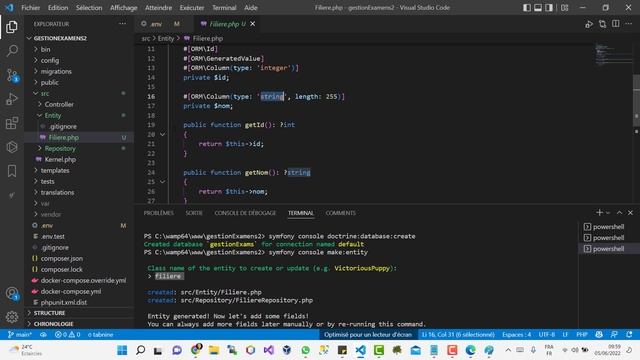Change UTF-8 encoding in status bar
640x360 pixels.
[547, 335]
